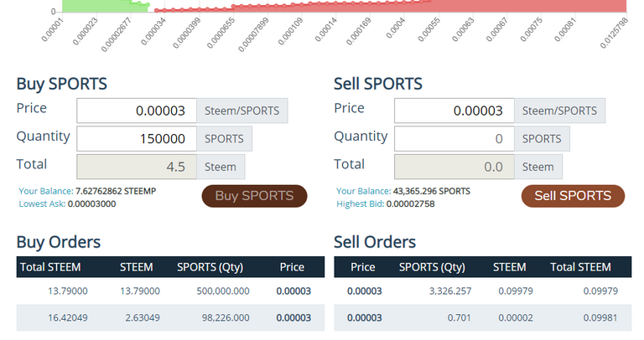
Task: Edit the Sell quantity field showing 0
Action: point(454,139)
